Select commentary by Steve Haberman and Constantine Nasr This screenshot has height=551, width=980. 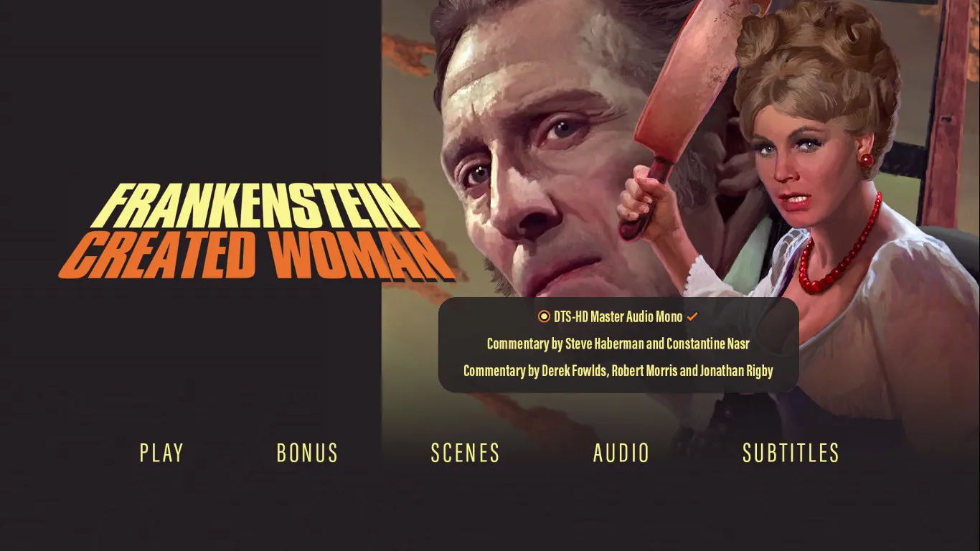click(x=618, y=344)
